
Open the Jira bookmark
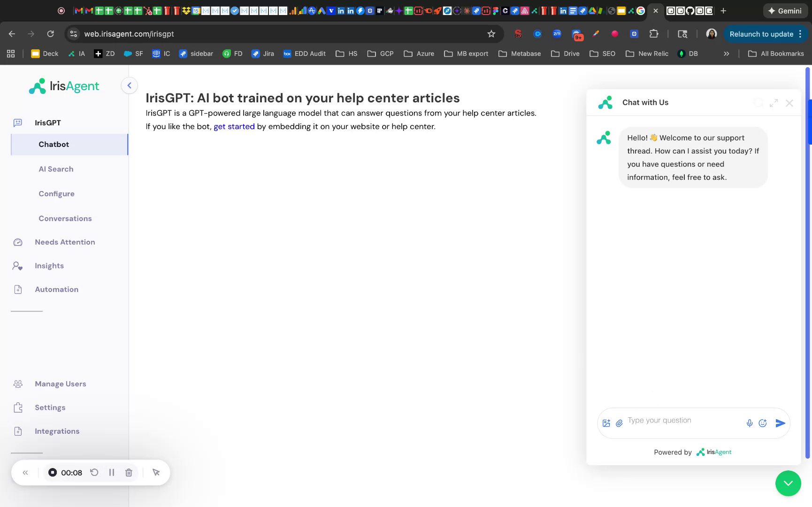pyautogui.click(x=263, y=54)
